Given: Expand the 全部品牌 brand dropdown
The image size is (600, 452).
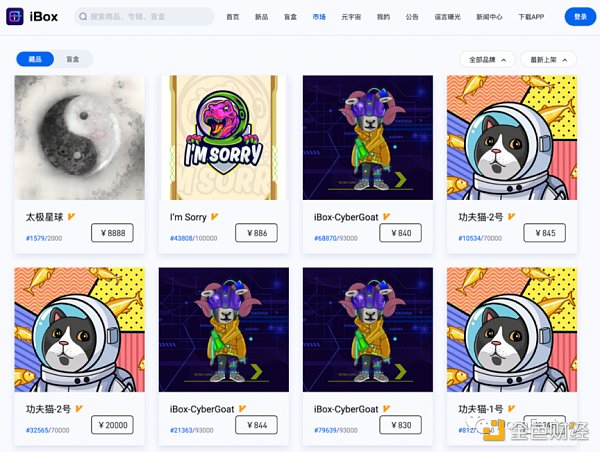Looking at the screenshot, I should [488, 60].
